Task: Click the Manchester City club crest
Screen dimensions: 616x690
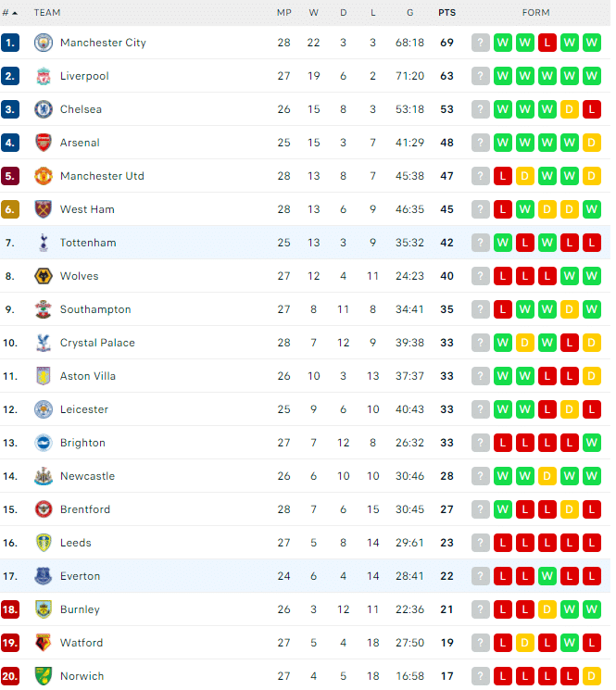Action: (44, 43)
